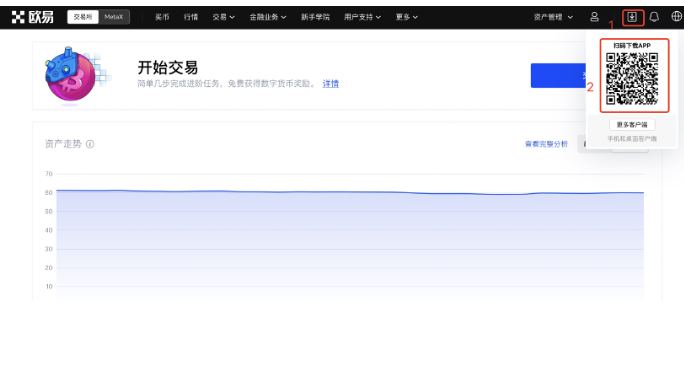The width and height of the screenshot is (684, 365).
Task: Expand the 金融业务 dropdown menu
Action: [x=268, y=17]
